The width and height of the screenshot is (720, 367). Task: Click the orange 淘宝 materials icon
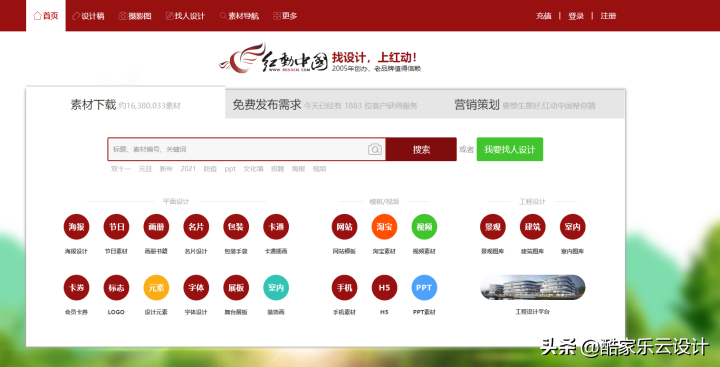(384, 227)
